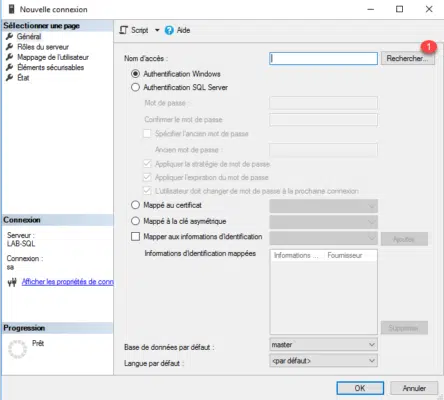The image size is (444, 400).
Task: Click the Script toolbar icon
Action: (123, 30)
